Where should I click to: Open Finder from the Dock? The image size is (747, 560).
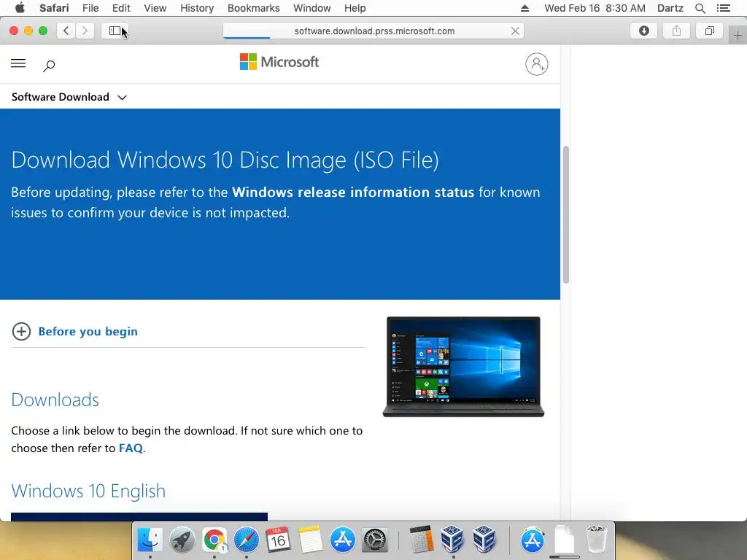pos(150,540)
